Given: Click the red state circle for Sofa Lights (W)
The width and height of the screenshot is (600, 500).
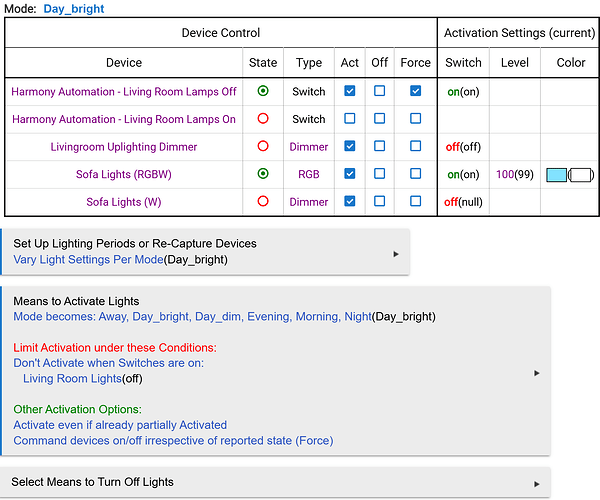Looking at the screenshot, I should [263, 201].
